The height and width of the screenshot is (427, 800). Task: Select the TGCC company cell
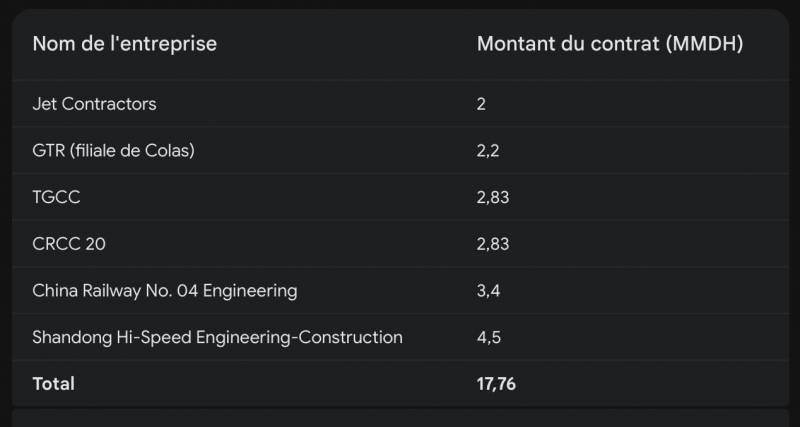click(x=56, y=197)
